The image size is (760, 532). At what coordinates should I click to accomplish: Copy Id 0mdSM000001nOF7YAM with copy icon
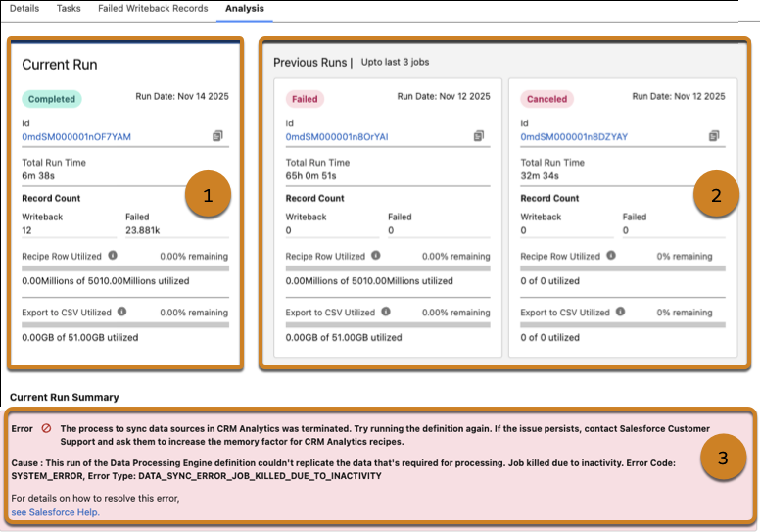point(217,136)
